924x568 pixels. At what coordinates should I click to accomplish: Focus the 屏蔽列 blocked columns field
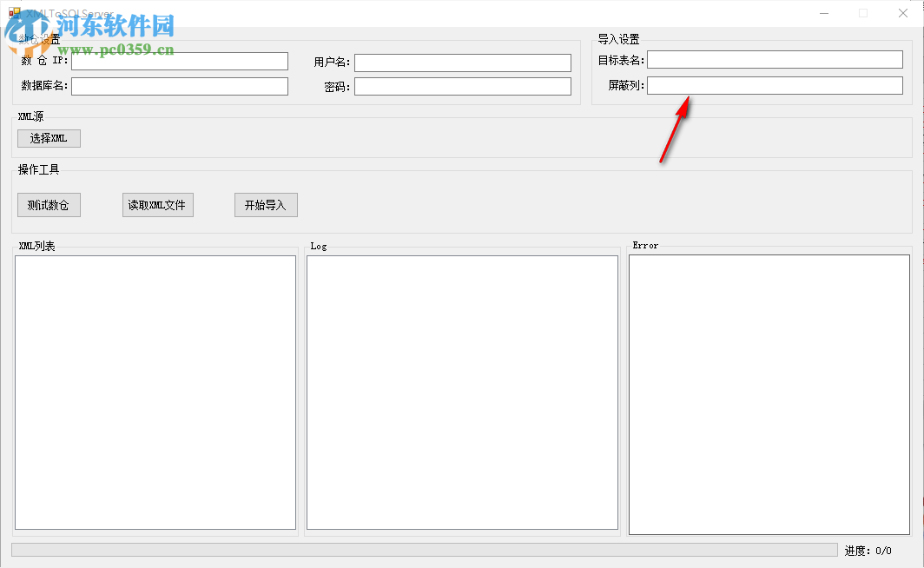coord(775,85)
